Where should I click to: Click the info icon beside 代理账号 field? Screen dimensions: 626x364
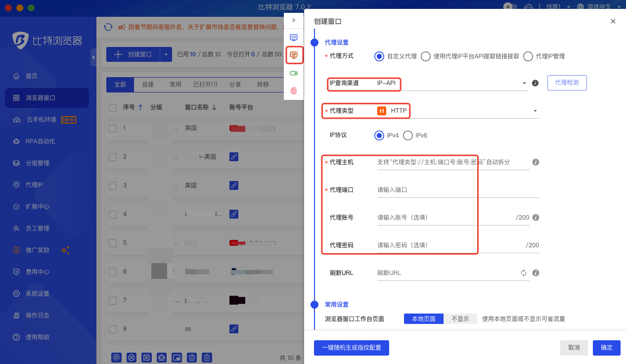[536, 218]
